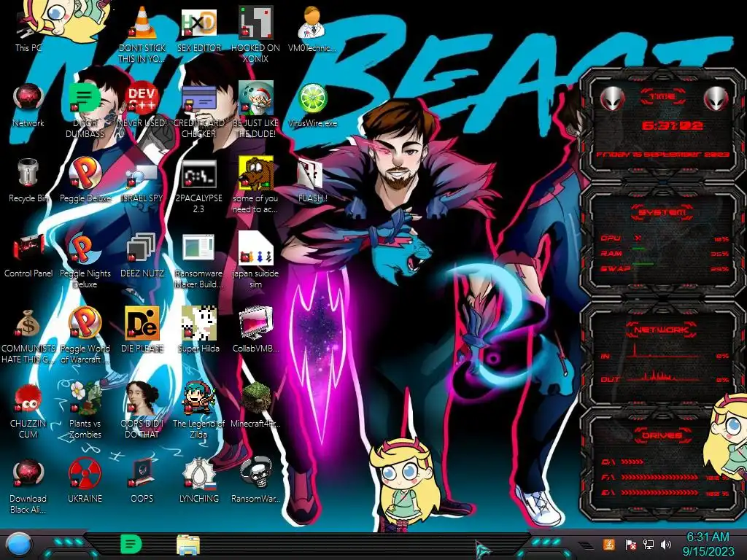Launch Peggle Nights Deluxe
Image resolution: width=747 pixels, height=560 pixels.
(85, 260)
